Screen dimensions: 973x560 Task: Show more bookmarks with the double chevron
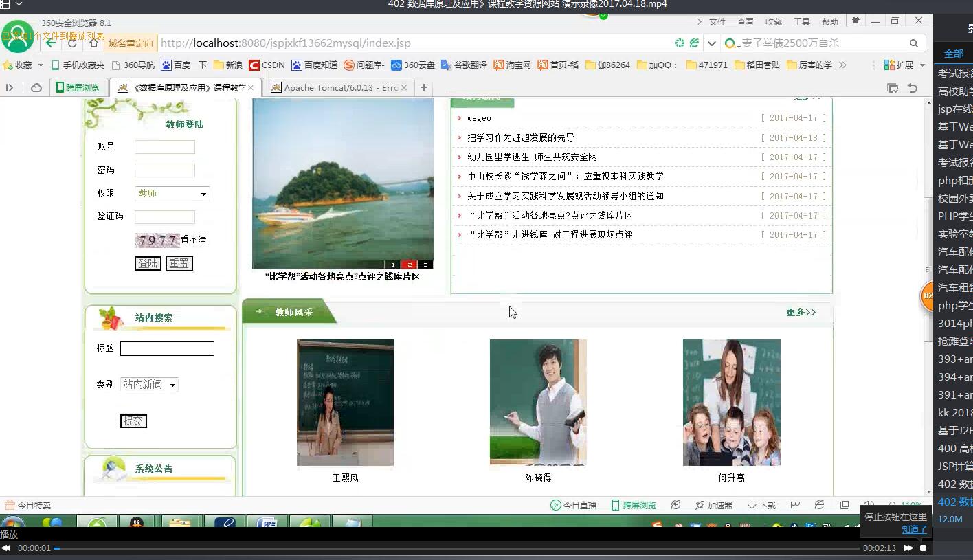842,65
